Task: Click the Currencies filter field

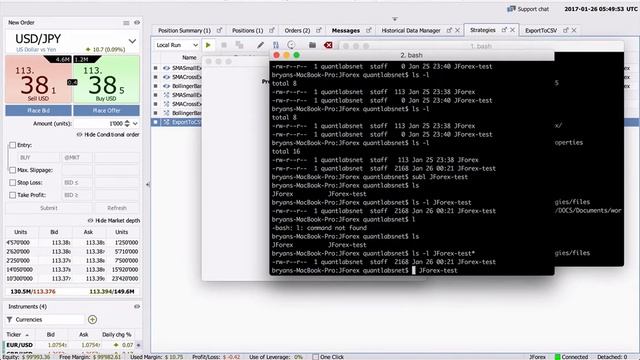Action: pos(49,320)
